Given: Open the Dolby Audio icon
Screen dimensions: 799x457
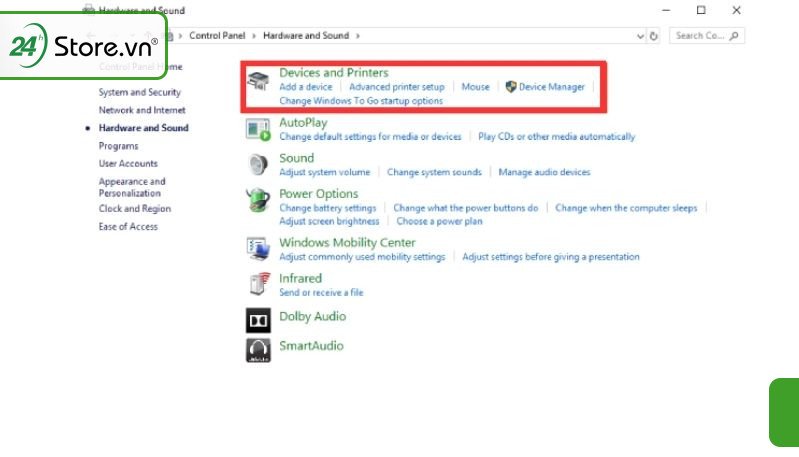Looking at the screenshot, I should tap(258, 319).
